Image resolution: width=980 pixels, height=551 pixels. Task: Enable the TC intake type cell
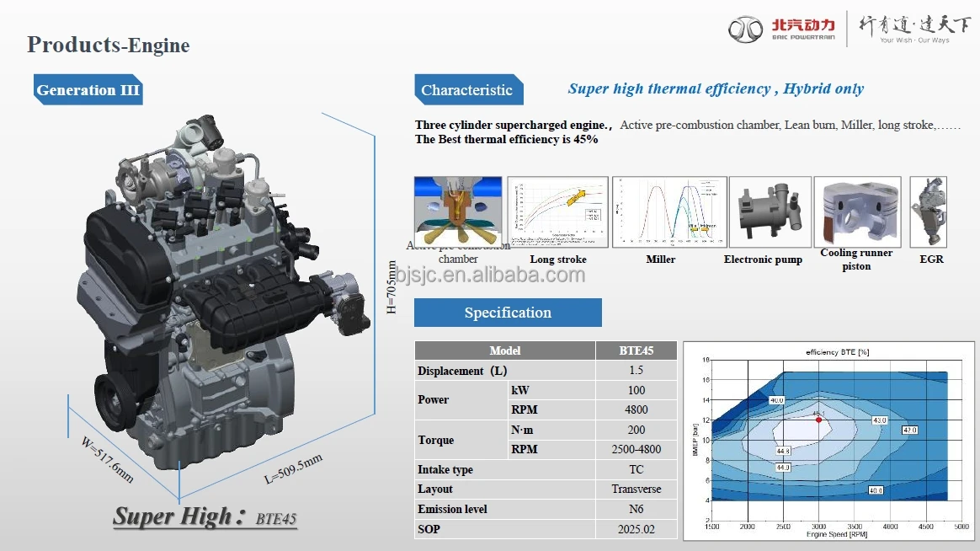tap(636, 469)
